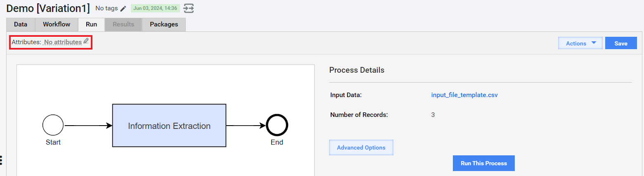Image resolution: width=644 pixels, height=176 pixels.
Task: Select the Run tab
Action: (x=92, y=24)
